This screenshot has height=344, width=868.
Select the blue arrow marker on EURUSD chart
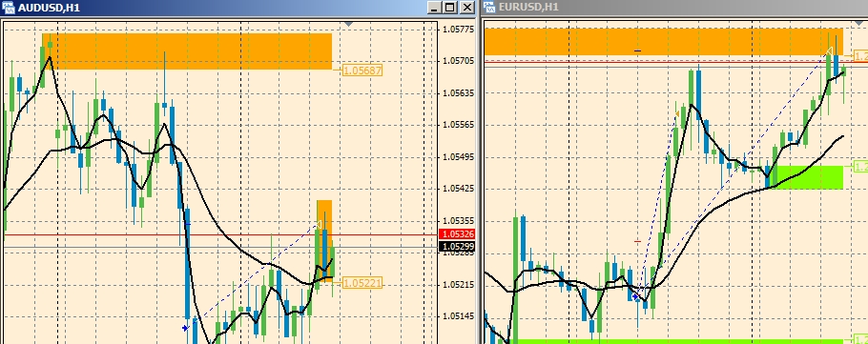pyautogui.click(x=636, y=297)
